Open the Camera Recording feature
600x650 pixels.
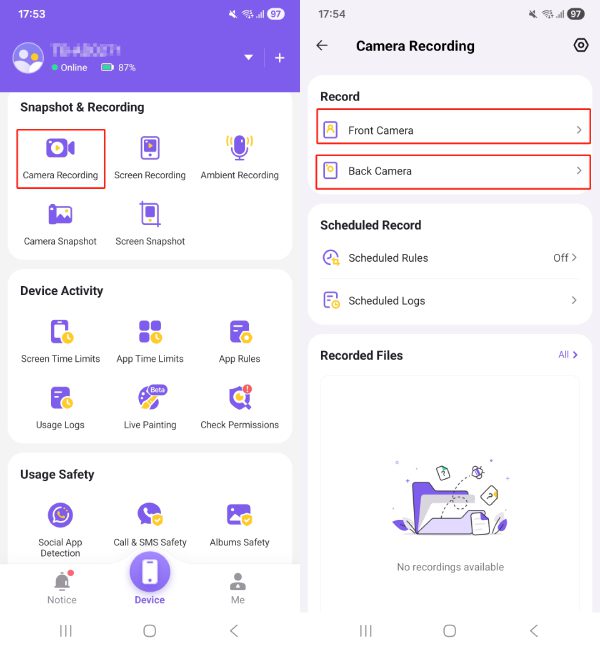(61, 159)
